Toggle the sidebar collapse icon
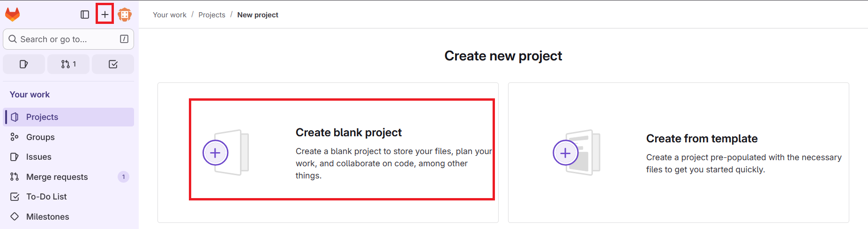 (x=85, y=15)
